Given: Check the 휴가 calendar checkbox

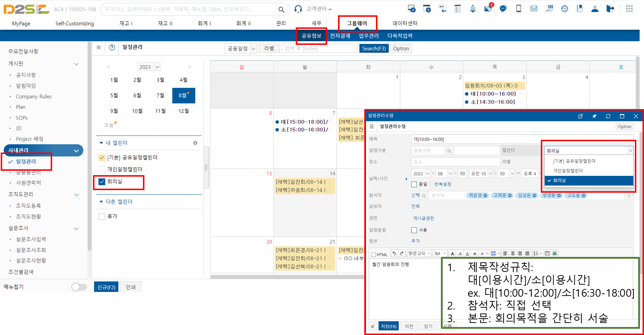Looking at the screenshot, I should 102,216.
